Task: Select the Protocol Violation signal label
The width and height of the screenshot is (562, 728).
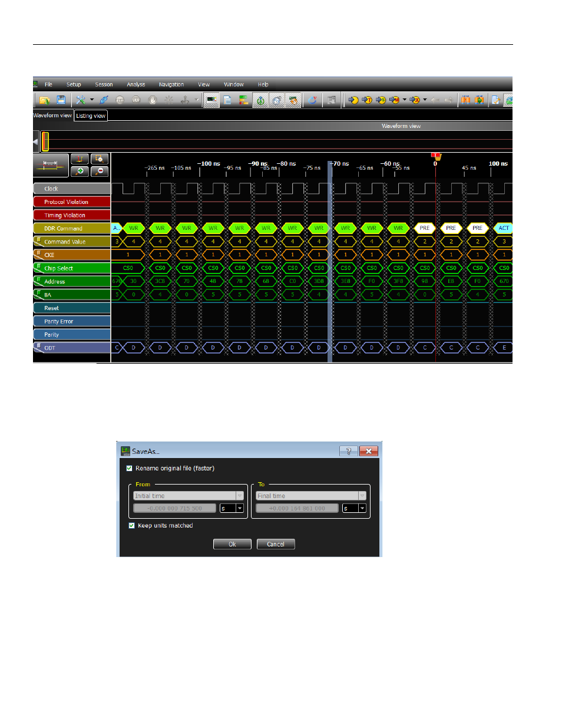Action: pos(72,202)
